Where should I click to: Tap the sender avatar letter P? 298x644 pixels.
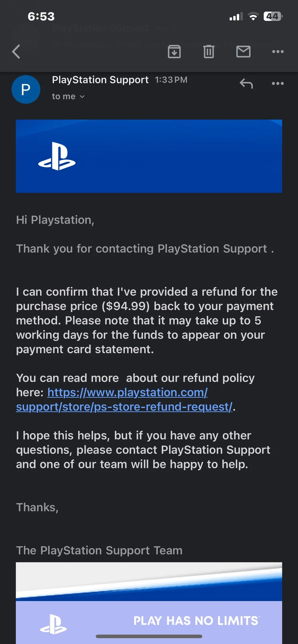26,90
